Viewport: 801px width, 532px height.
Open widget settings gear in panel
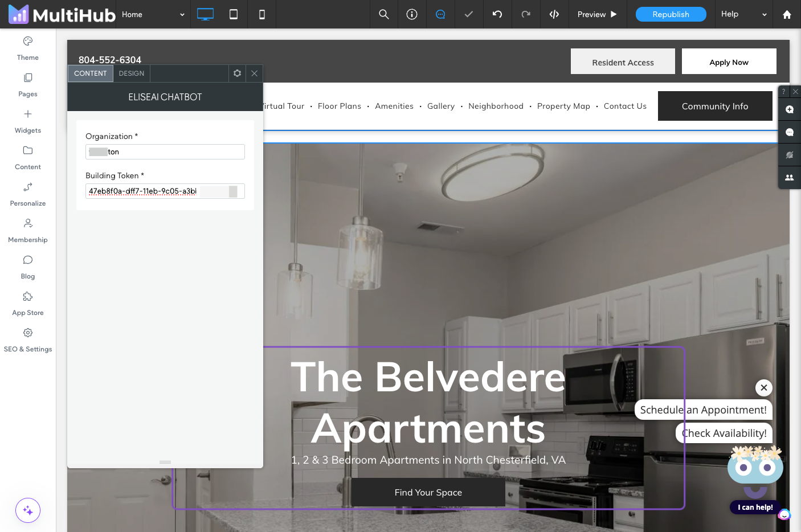(x=238, y=73)
